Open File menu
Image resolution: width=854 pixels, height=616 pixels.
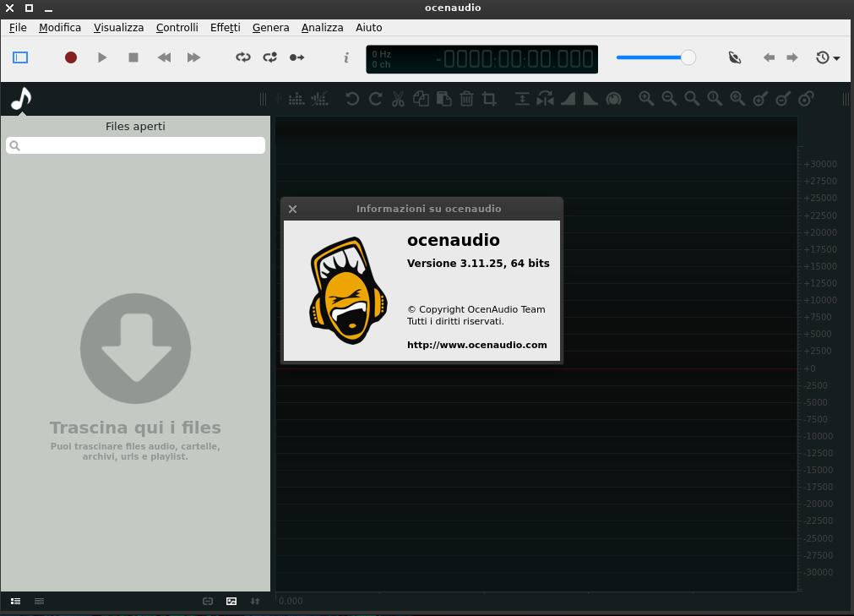coord(18,27)
